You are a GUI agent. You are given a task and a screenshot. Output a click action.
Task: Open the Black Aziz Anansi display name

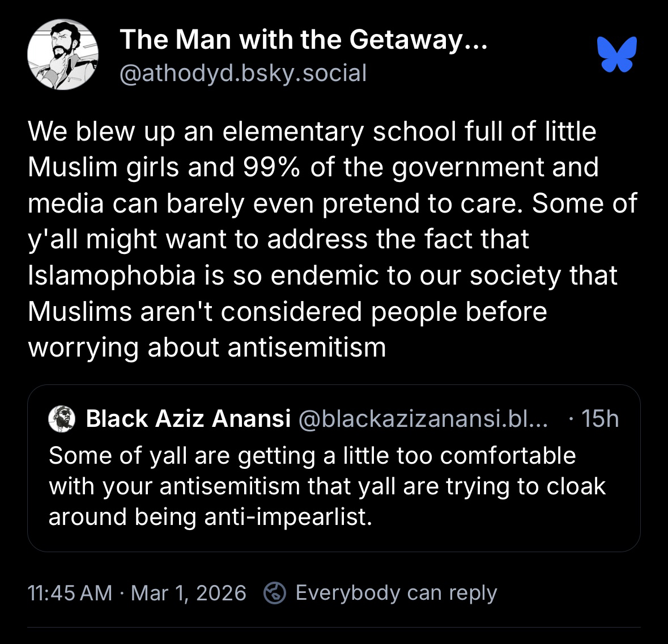(188, 419)
